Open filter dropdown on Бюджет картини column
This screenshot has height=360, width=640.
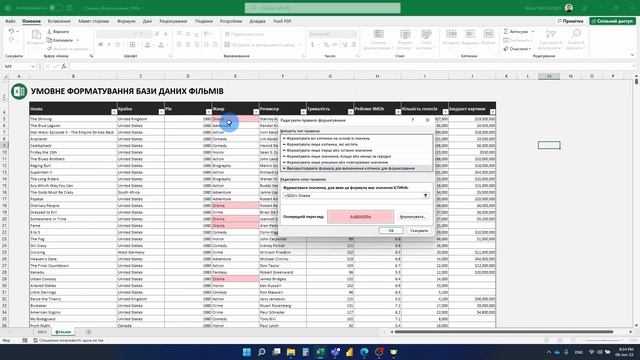pos(493,111)
